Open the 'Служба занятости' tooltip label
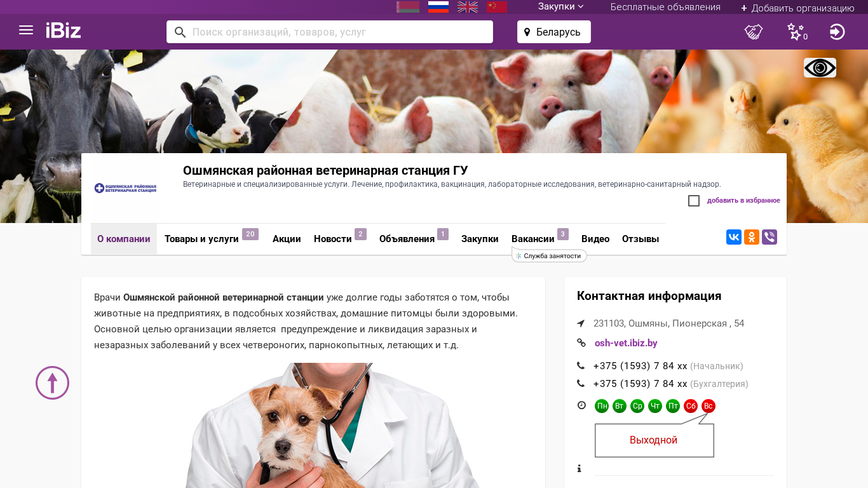Screen dimensions: 868x488 550,255
